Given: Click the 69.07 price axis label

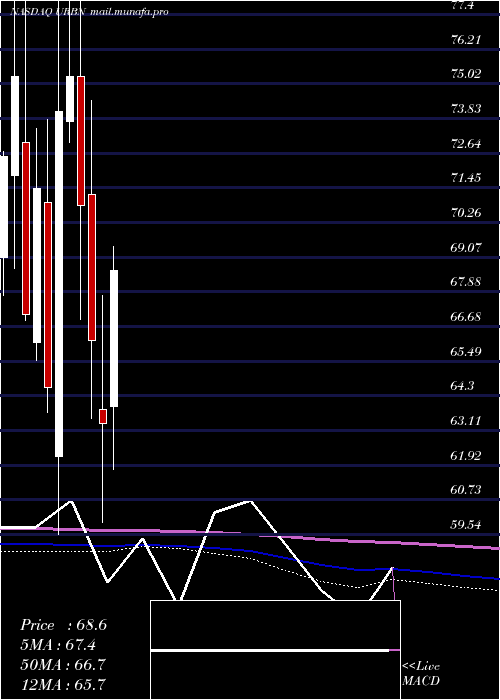Looking at the screenshot, I should 466,247.
